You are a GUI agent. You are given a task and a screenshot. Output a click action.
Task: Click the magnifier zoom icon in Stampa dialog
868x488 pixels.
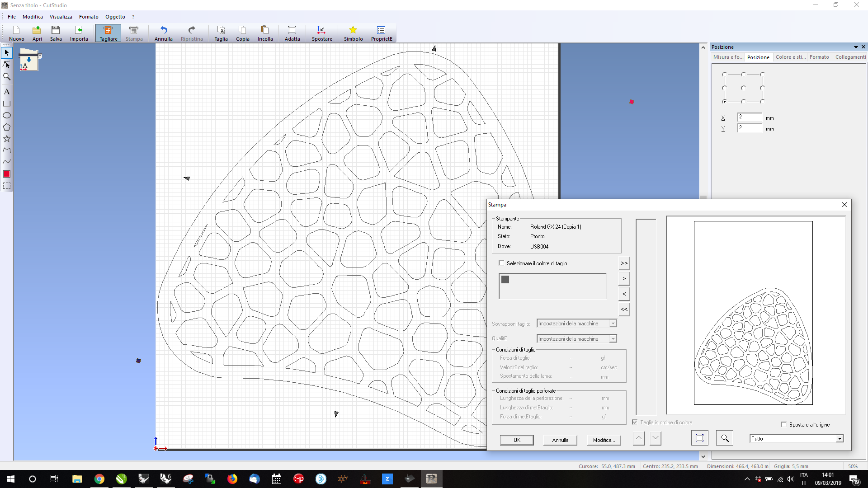(725, 438)
